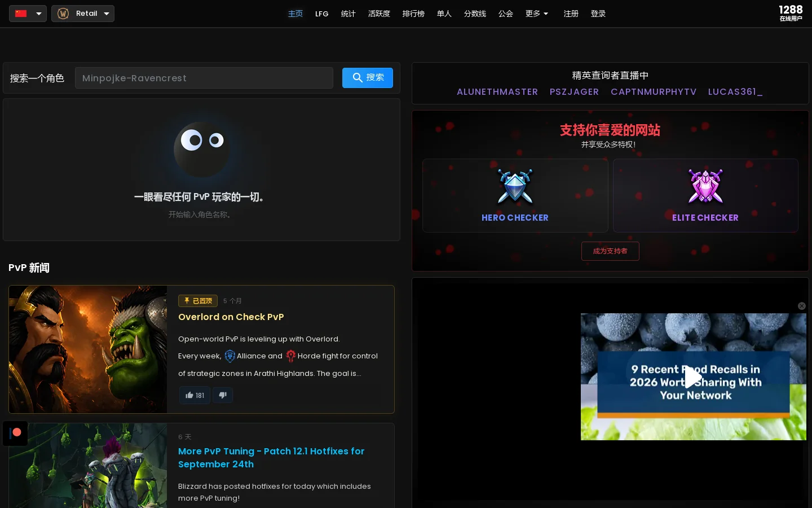Screen dimensions: 812x508
Task: Click the 成为支持者 button
Action: [610, 251]
